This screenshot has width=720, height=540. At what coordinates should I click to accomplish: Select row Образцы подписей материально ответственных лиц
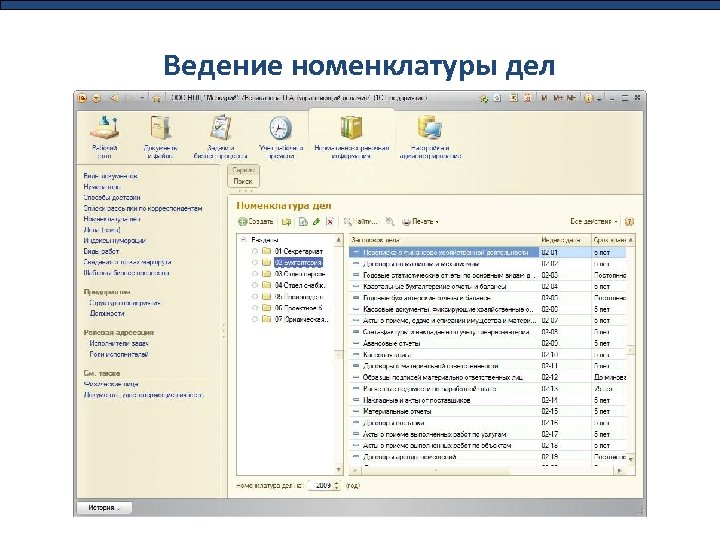488,377
